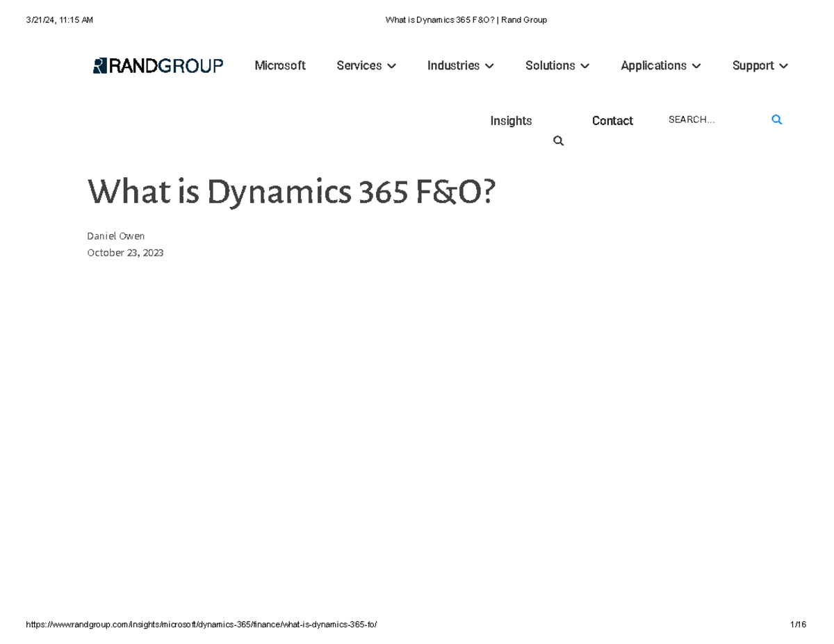The width and height of the screenshot is (834, 644).
Task: Click the blue search magnifier icon
Action: pyautogui.click(x=777, y=119)
